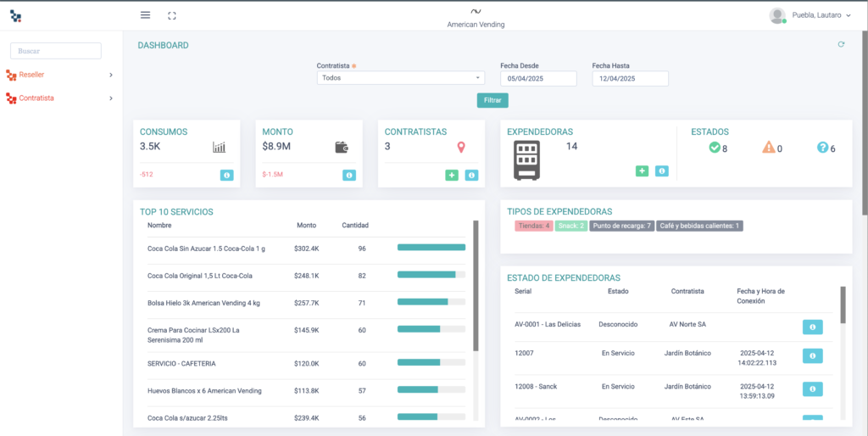Image resolution: width=868 pixels, height=436 pixels.
Task: Click the American Vending logo mark
Action: [x=476, y=11]
